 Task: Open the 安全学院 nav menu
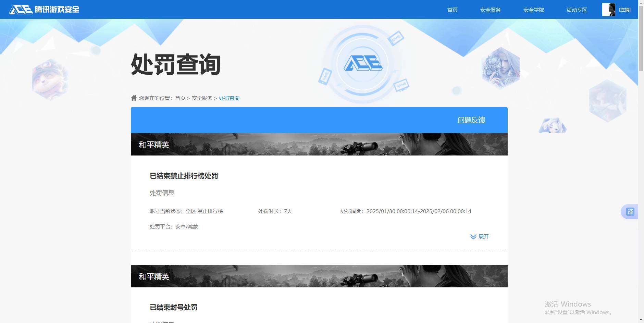533,10
